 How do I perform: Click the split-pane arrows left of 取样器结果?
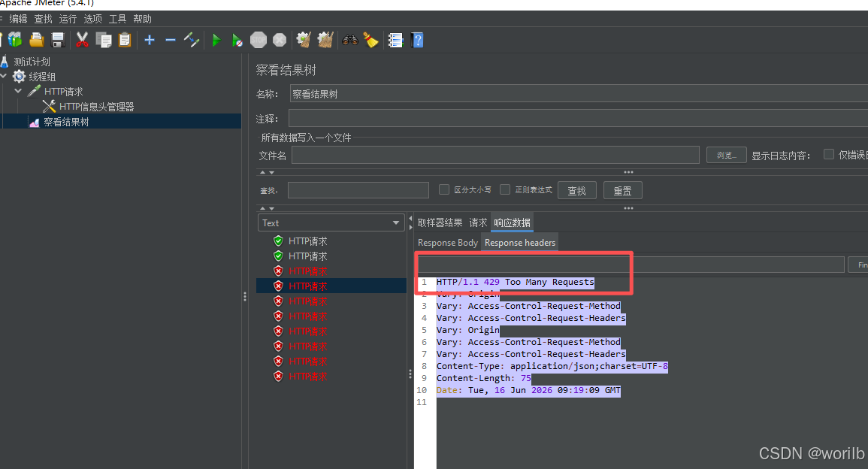coord(411,223)
